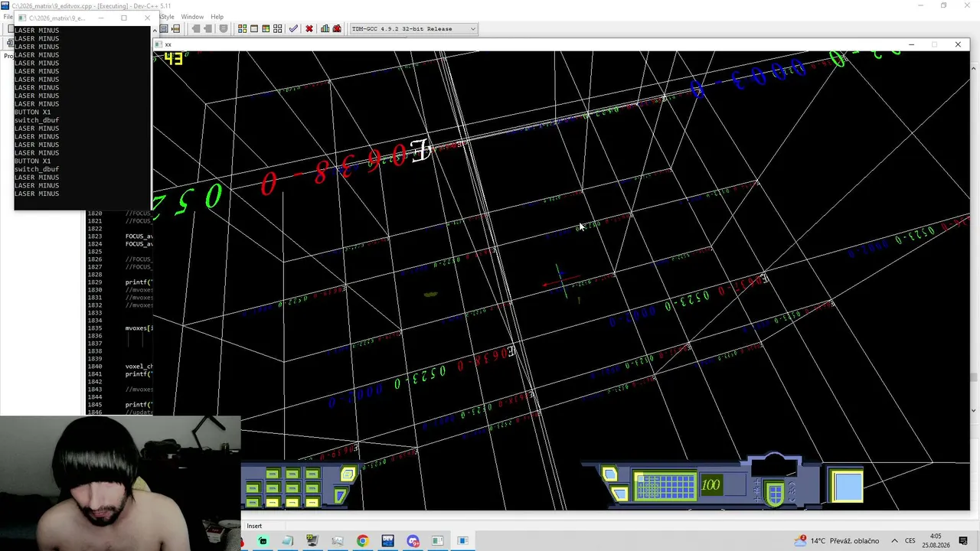Click the colored window rebuild toolbar icon
This screenshot has height=551, width=980.
point(266,28)
